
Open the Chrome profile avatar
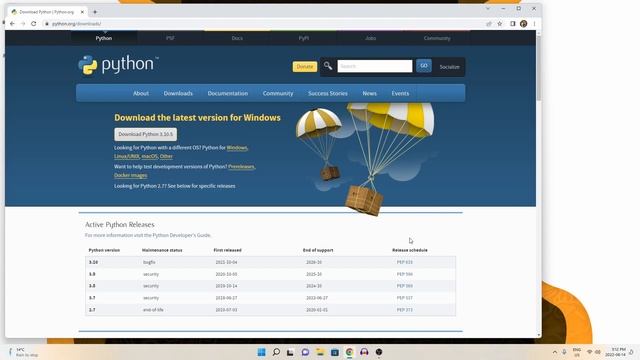click(524, 24)
